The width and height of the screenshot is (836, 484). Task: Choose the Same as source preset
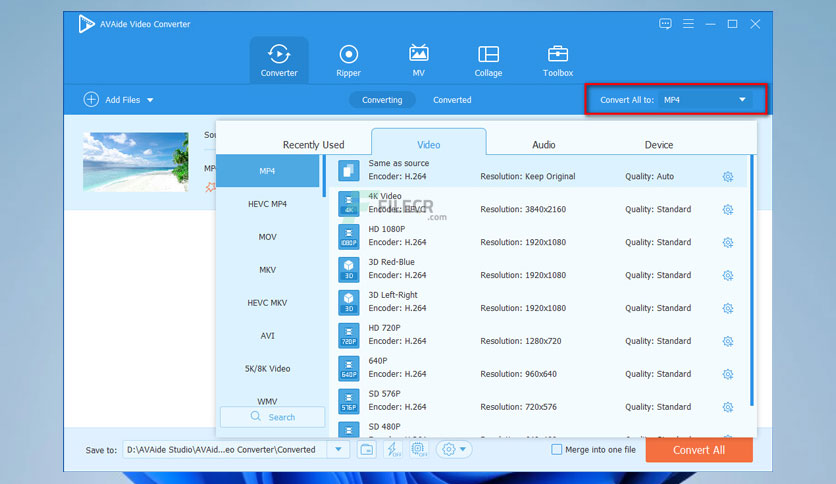coord(538,171)
